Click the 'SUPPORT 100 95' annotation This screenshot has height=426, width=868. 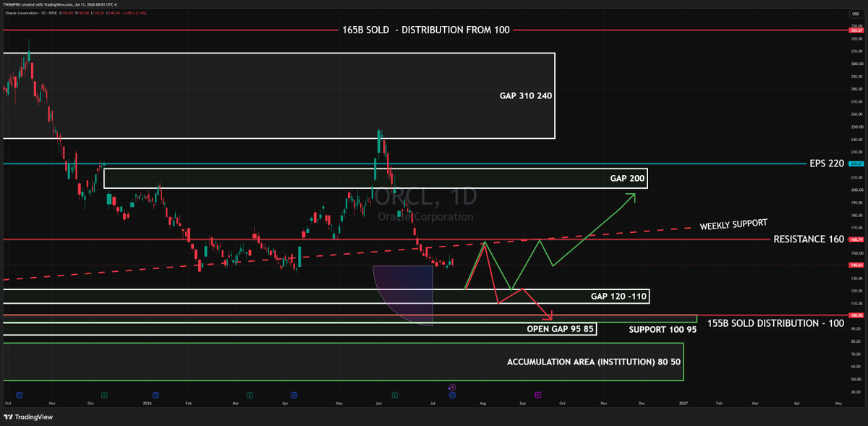point(662,328)
